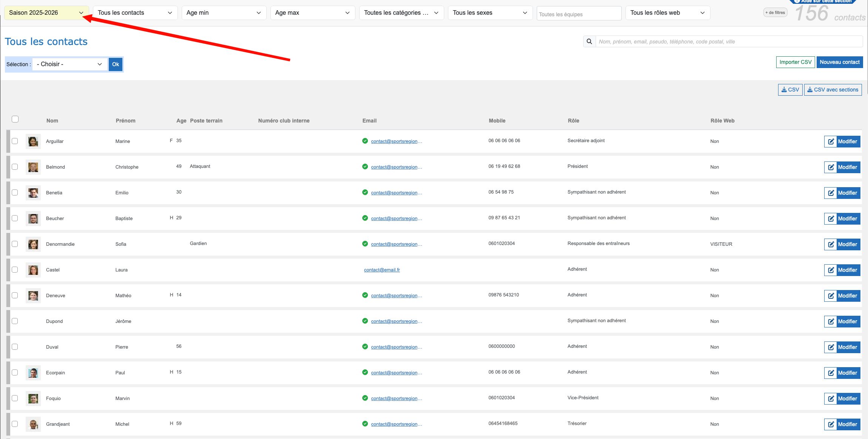The height and width of the screenshot is (439, 868).
Task: Click the Nouveau contact button
Action: (x=839, y=62)
